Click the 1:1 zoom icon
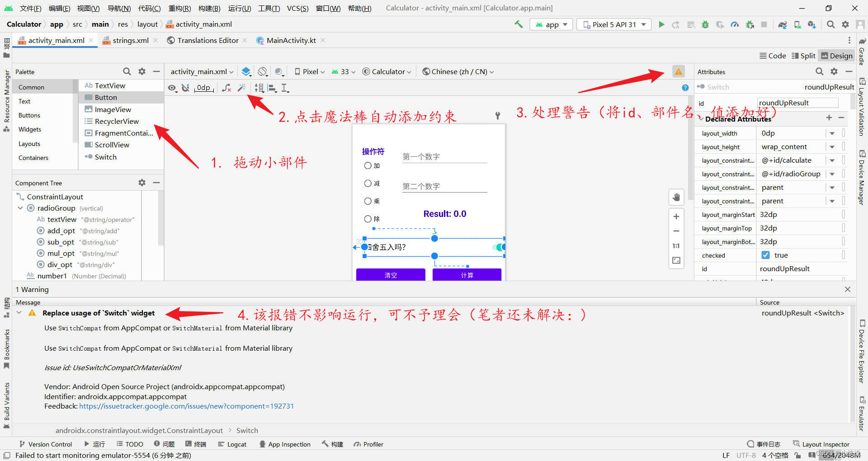Viewport: 868px width, 461px height. point(676,245)
